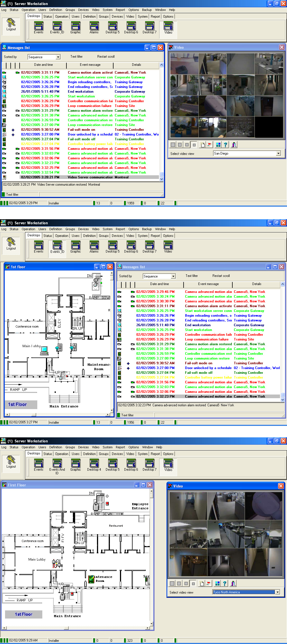Click the new page icon above Tyco North America
Image resolution: width=287 pixels, height=644 pixels.
click(202, 584)
